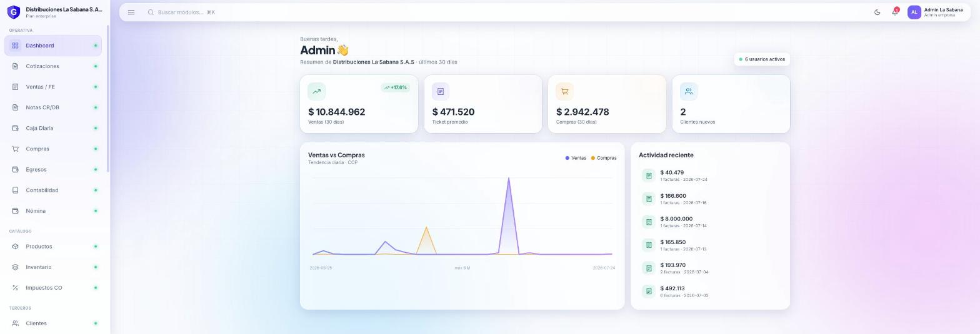Open the Clientes nuevos card
The height and width of the screenshot is (334, 980).
click(731, 104)
